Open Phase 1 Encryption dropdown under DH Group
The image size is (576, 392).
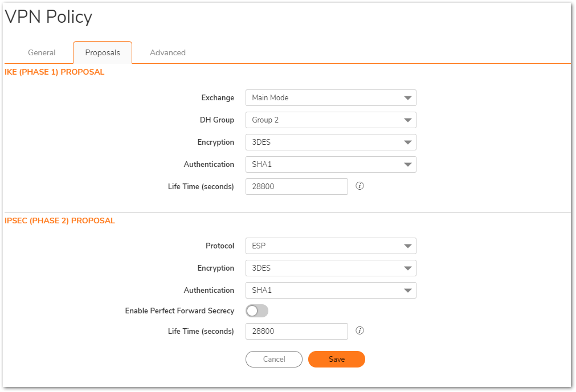coord(330,142)
